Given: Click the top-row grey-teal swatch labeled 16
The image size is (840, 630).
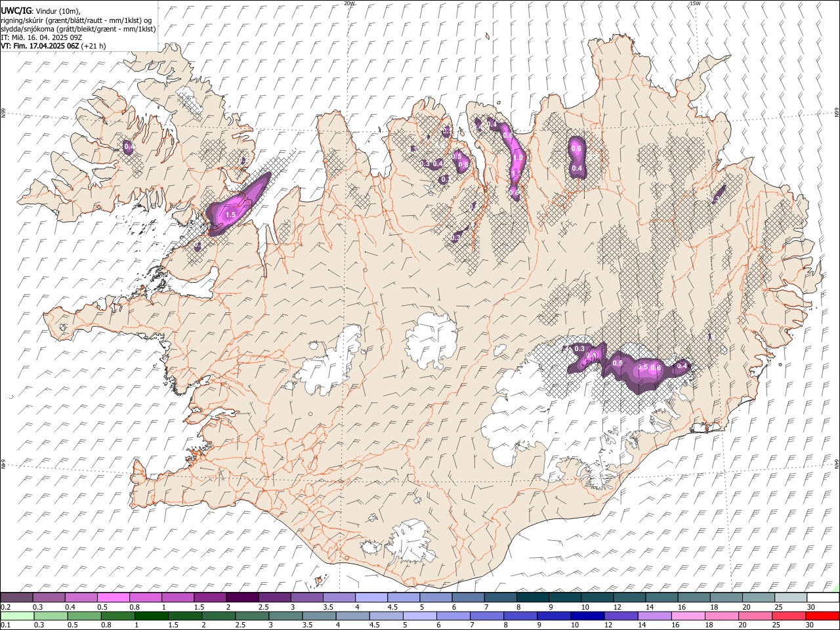Looking at the screenshot, I should [694, 597].
